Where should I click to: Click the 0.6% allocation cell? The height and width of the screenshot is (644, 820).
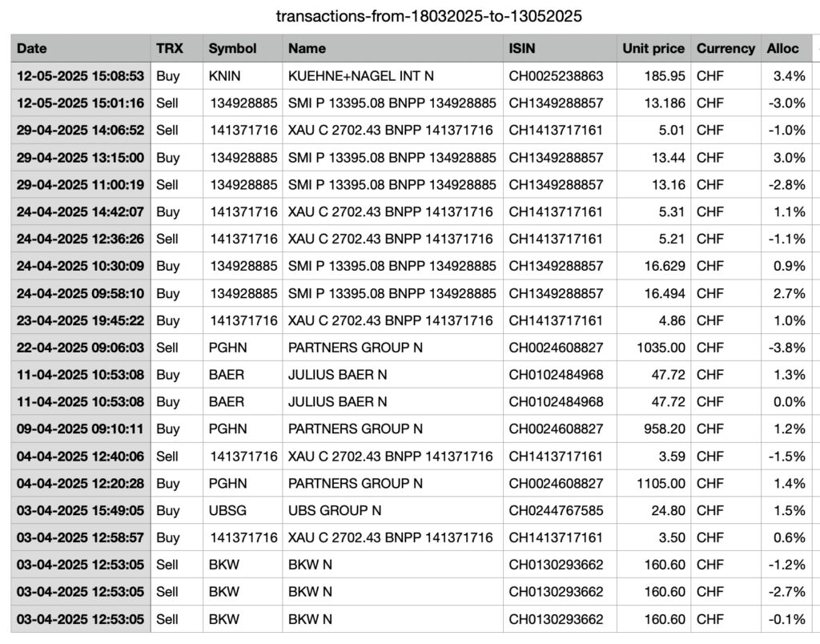[786, 537]
